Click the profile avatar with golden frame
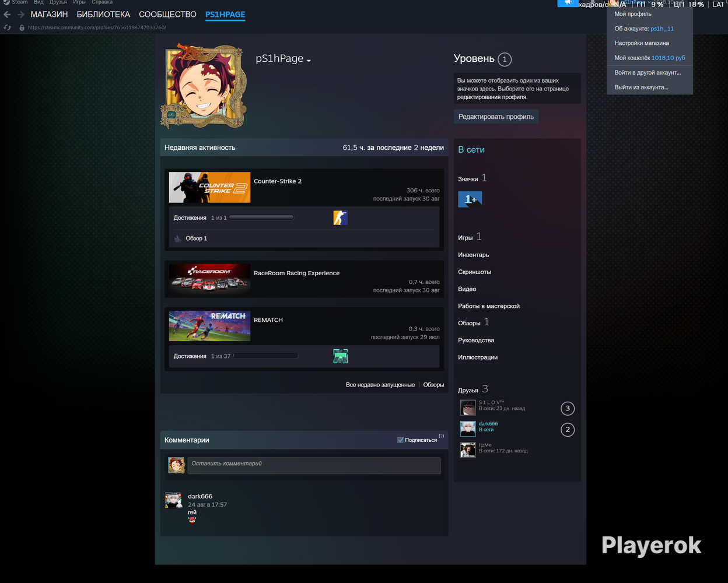Viewport: 728px width, 583px height. click(x=203, y=86)
